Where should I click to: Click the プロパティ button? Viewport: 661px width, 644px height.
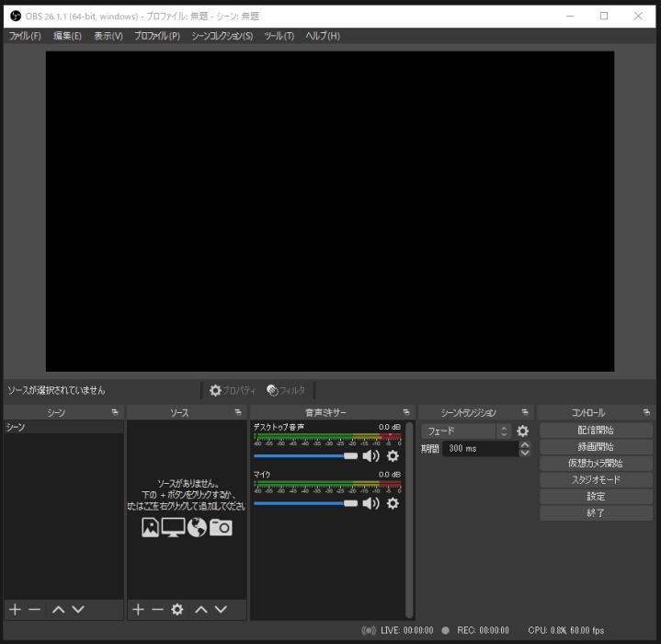coord(233,390)
